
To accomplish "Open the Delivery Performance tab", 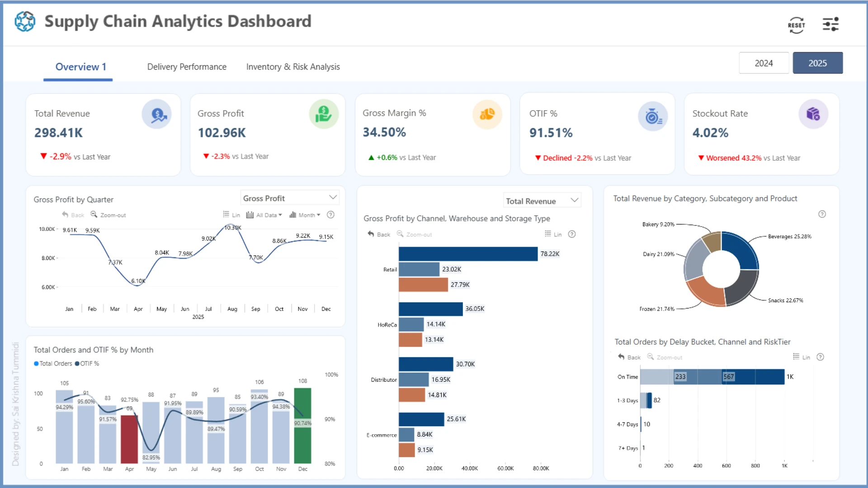I will point(187,67).
